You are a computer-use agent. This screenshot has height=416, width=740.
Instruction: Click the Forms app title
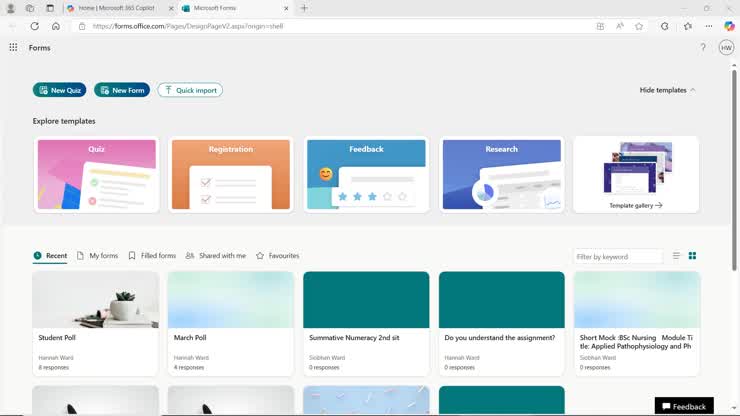[x=40, y=48]
